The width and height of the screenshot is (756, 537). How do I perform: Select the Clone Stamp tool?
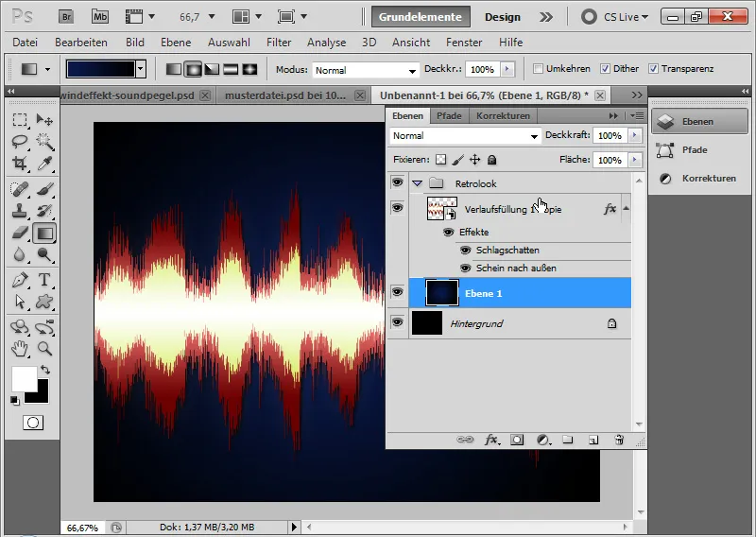20,211
